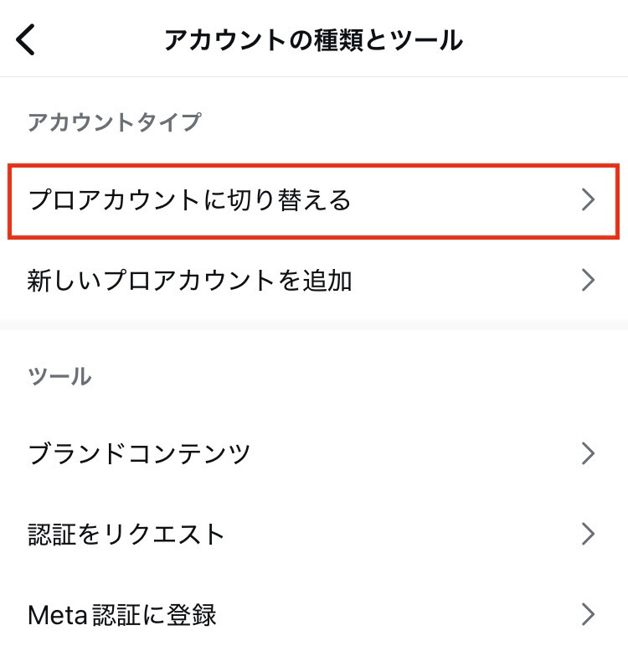Open the ブランドコンテンツ text label
628x672 pixels.
139,454
